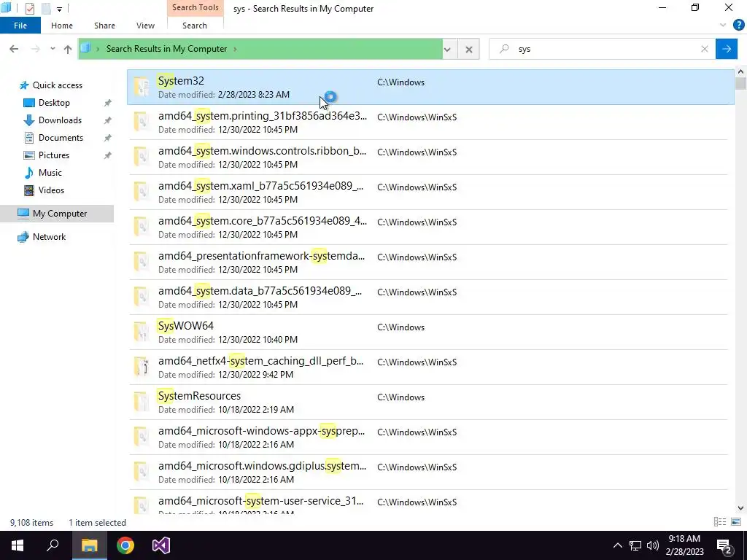Select the amd64_netfx4-system_caching_dll_perf result
The image size is (747, 560).
click(x=429, y=367)
